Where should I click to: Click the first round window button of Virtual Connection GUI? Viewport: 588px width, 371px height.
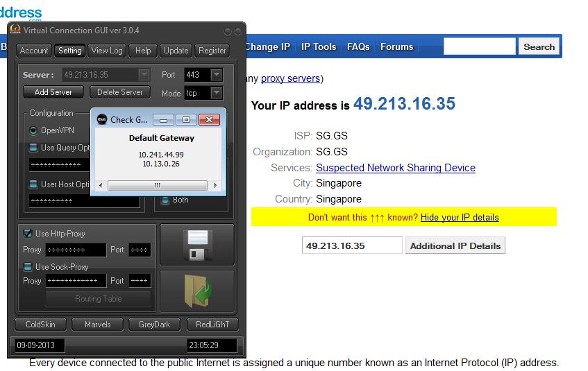[x=227, y=31]
